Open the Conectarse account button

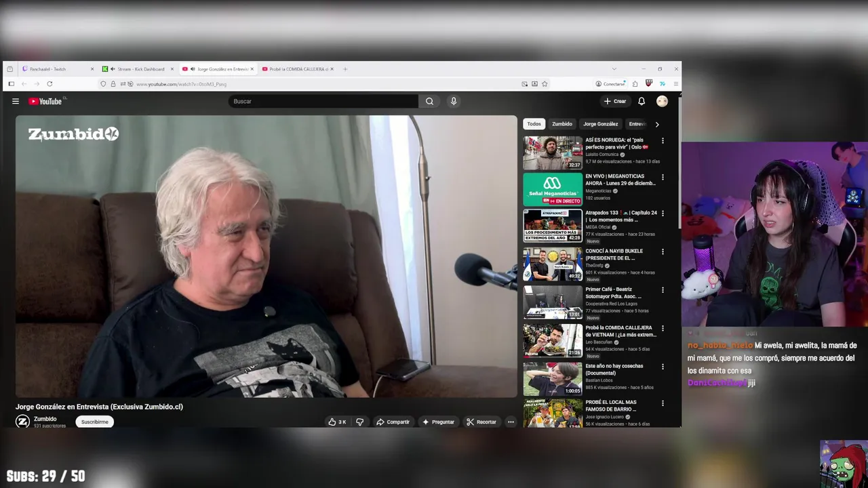610,84
